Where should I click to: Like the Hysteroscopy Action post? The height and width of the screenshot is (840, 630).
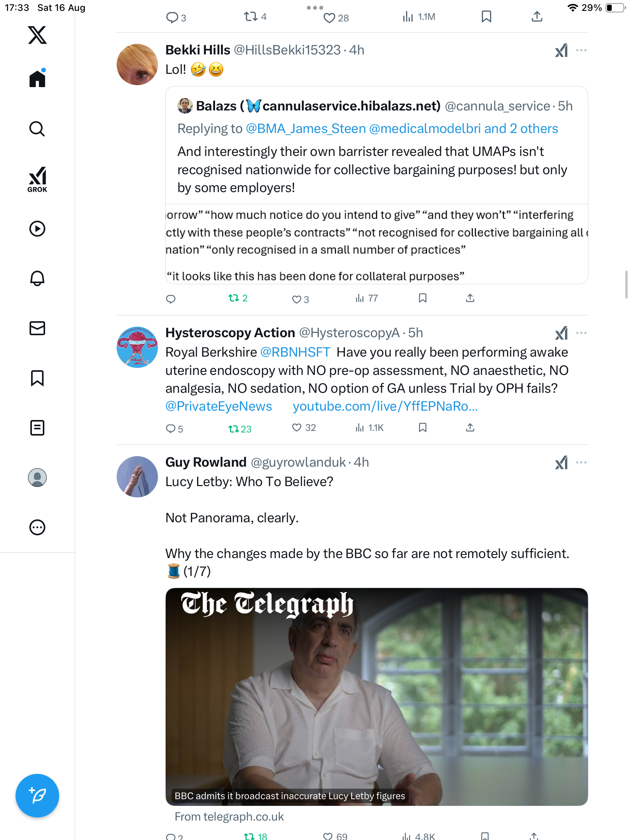[297, 428]
